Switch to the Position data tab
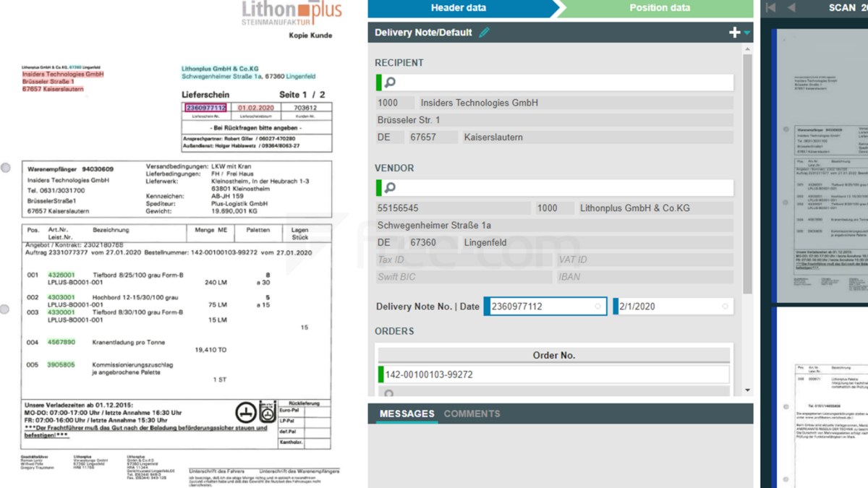This screenshot has height=488, width=868. pos(659,8)
